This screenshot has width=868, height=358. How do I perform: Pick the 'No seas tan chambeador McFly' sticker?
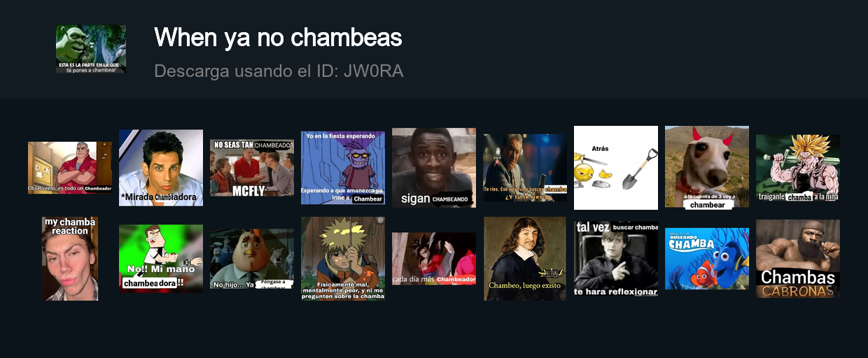pos(252,168)
